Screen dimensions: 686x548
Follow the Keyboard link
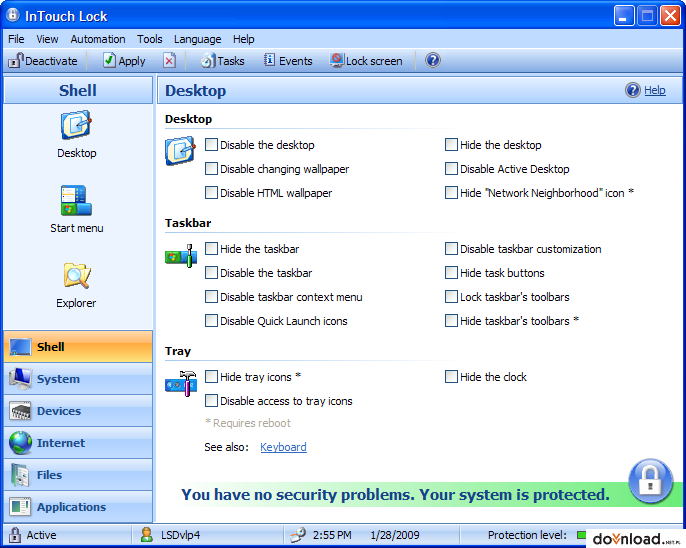pyautogui.click(x=283, y=447)
